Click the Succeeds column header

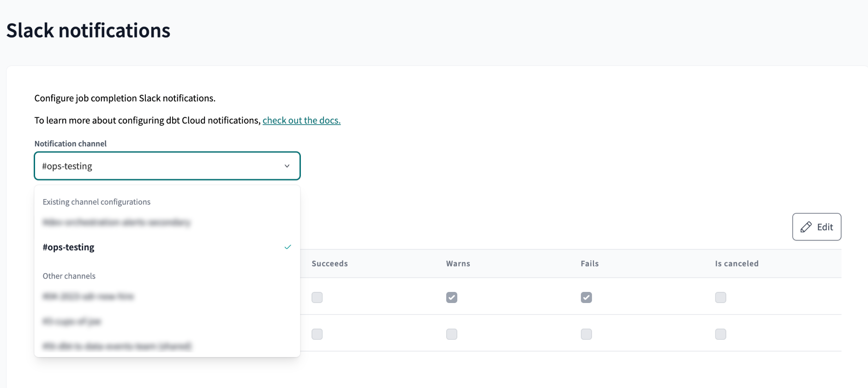tap(329, 264)
